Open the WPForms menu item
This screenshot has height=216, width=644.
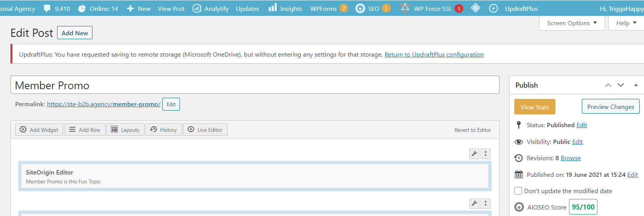click(323, 9)
